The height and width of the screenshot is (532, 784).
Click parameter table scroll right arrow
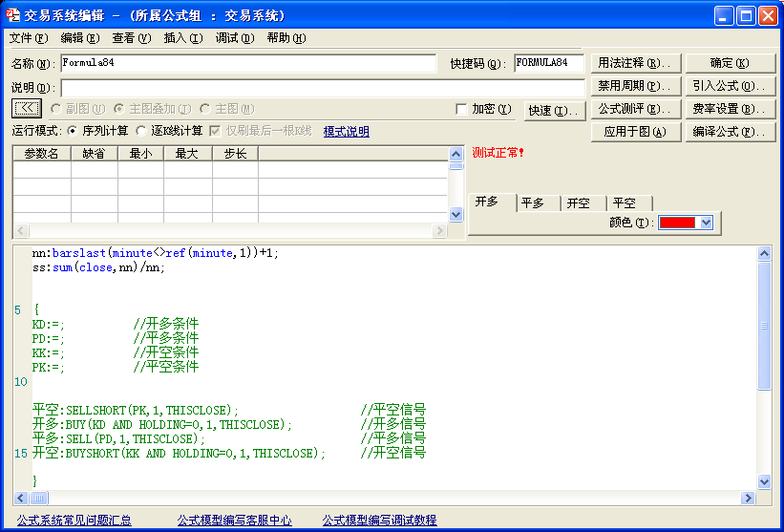point(440,230)
